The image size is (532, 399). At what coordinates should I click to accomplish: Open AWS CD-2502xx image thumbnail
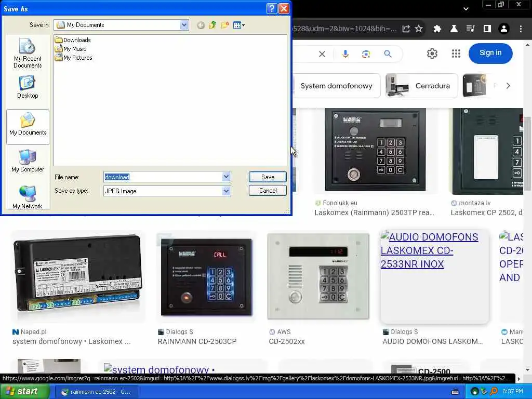point(318,276)
